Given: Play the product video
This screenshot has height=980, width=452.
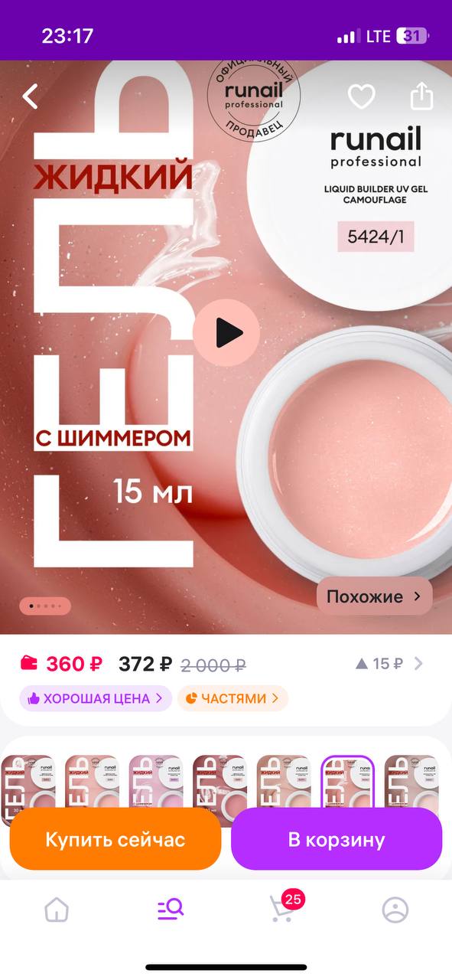Looking at the screenshot, I should tap(226, 333).
